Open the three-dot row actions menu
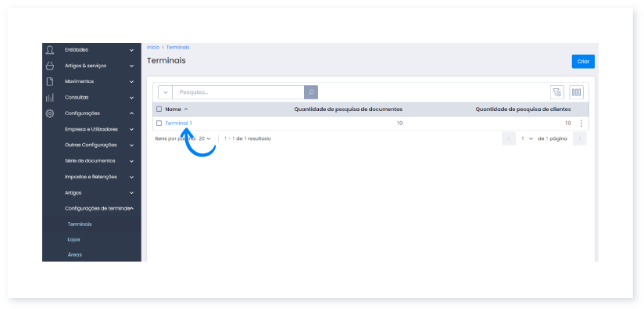Screen dimensions: 644x309 point(581,124)
